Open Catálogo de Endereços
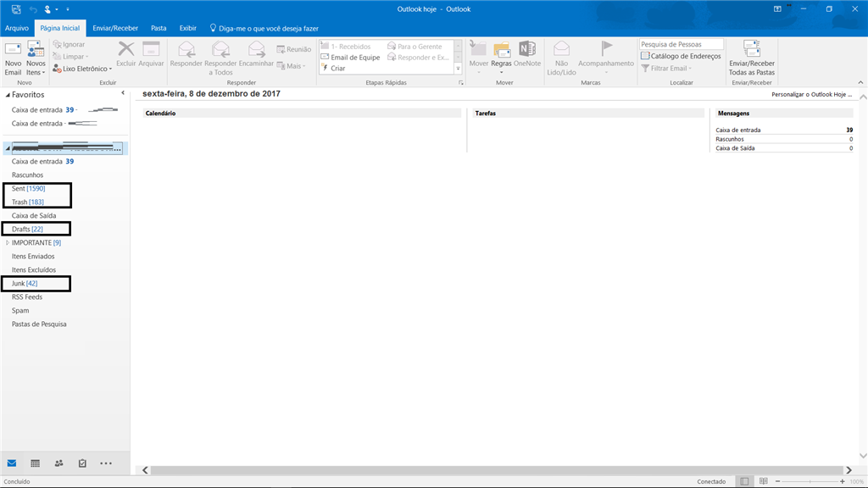The width and height of the screenshot is (868, 488). pos(681,56)
